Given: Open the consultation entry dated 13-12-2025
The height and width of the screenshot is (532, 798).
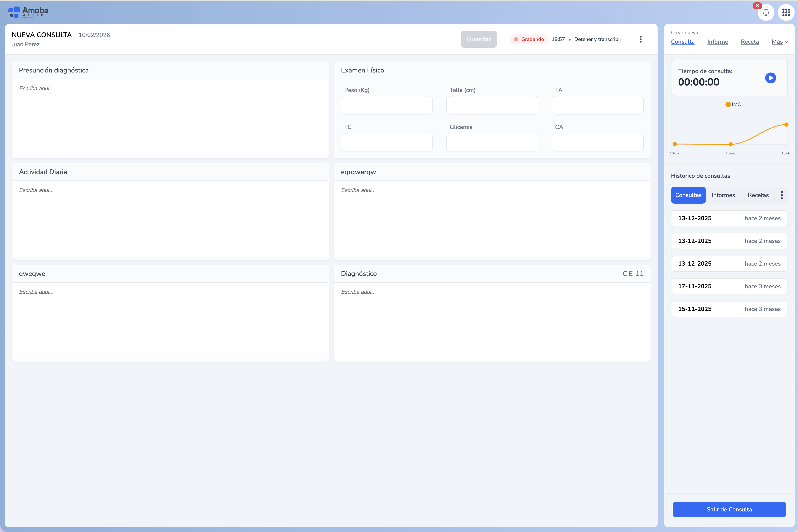Looking at the screenshot, I should [729, 218].
